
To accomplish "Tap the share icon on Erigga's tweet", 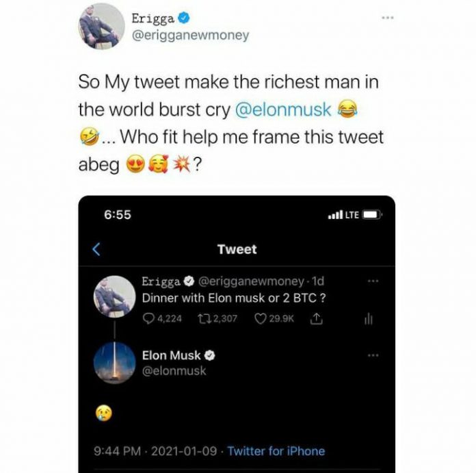I will pos(316,318).
